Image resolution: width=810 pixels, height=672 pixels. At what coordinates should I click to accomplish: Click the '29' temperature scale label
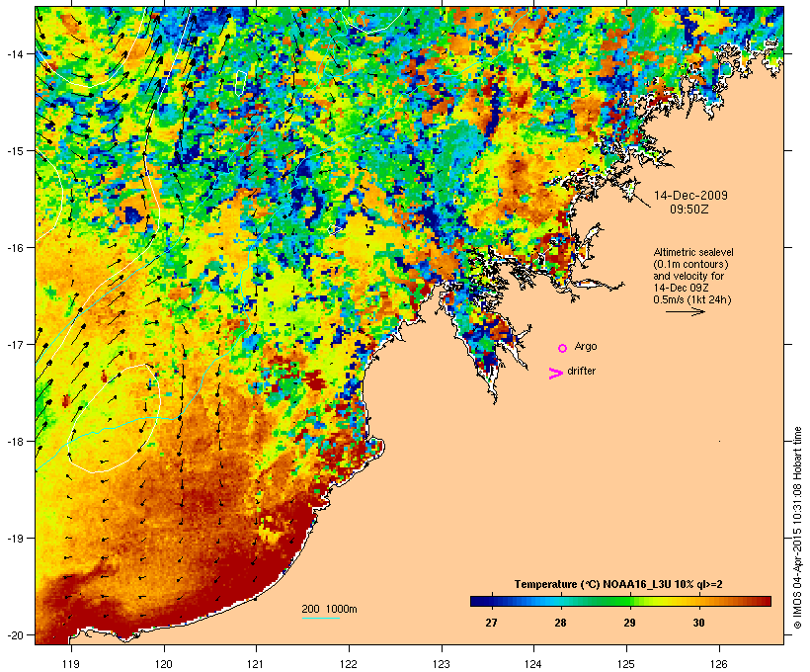click(x=629, y=623)
